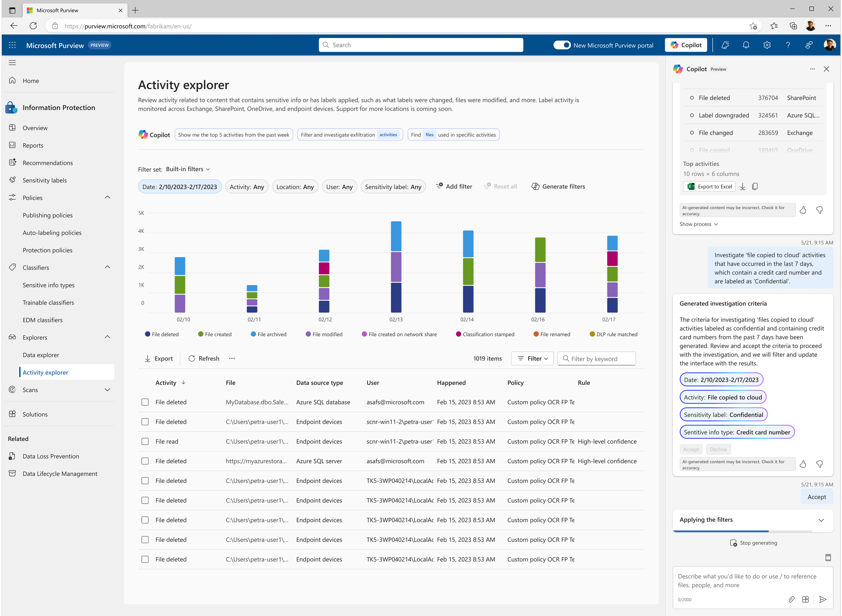The image size is (842, 616).
Task: Toggle the New Microsoft Purview portal switch
Action: click(562, 45)
